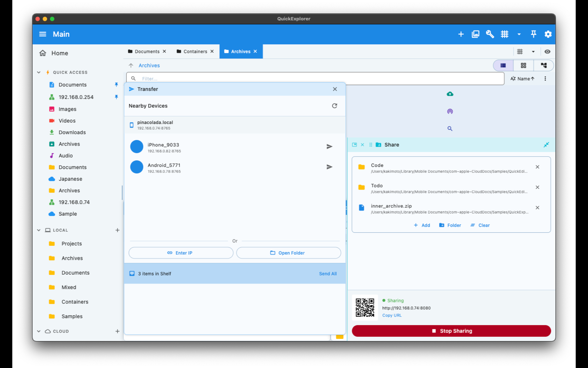Send to iPhone_9033 using arrow icon
This screenshot has width=588, height=368.
pos(329,147)
